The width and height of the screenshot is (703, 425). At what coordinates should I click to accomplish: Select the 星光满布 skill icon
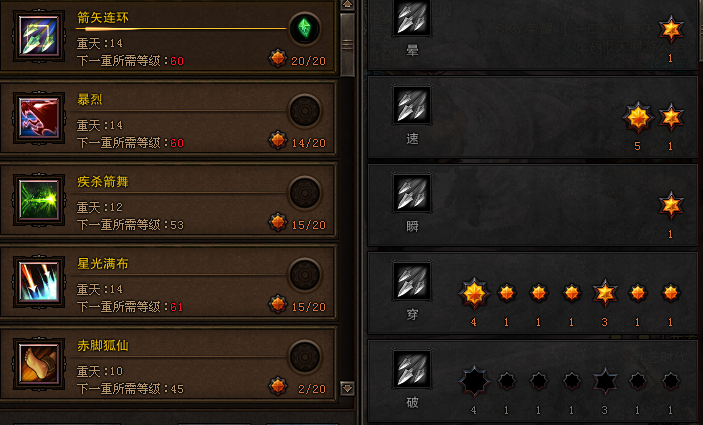click(x=39, y=282)
